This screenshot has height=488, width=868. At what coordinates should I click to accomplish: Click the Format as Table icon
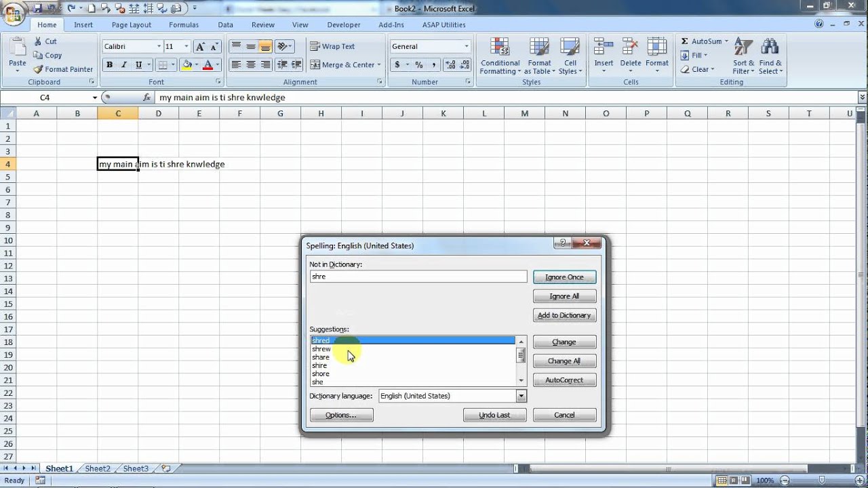coord(540,48)
